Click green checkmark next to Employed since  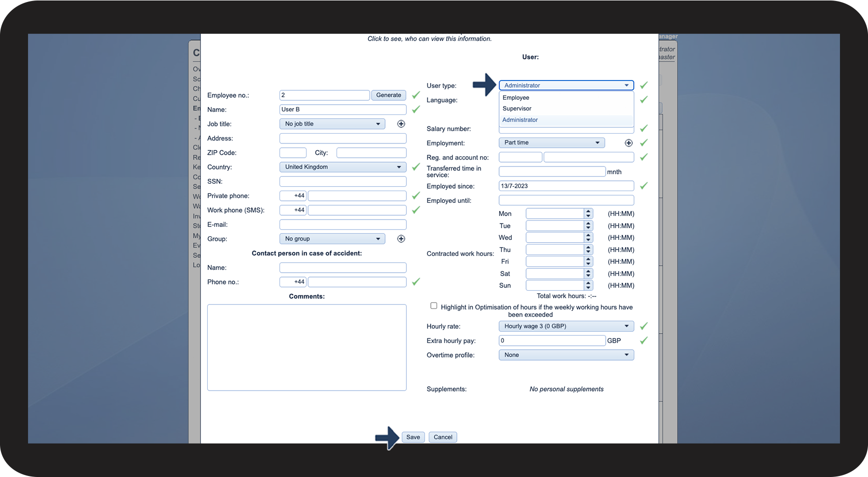pos(644,186)
